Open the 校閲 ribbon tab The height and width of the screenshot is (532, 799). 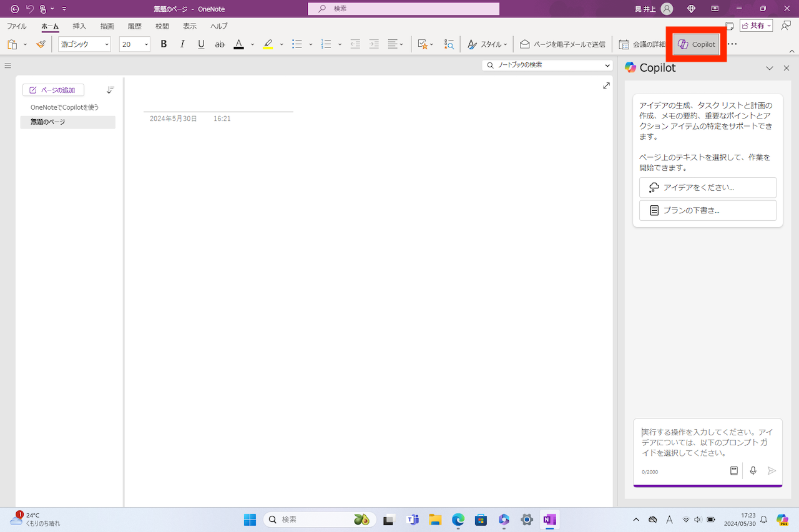pos(162,26)
